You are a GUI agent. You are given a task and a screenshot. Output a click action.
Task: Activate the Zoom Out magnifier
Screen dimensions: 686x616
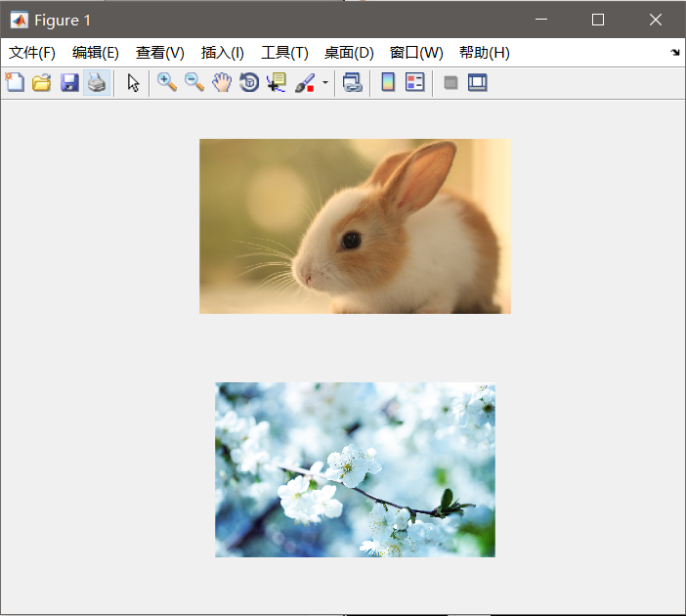click(194, 82)
